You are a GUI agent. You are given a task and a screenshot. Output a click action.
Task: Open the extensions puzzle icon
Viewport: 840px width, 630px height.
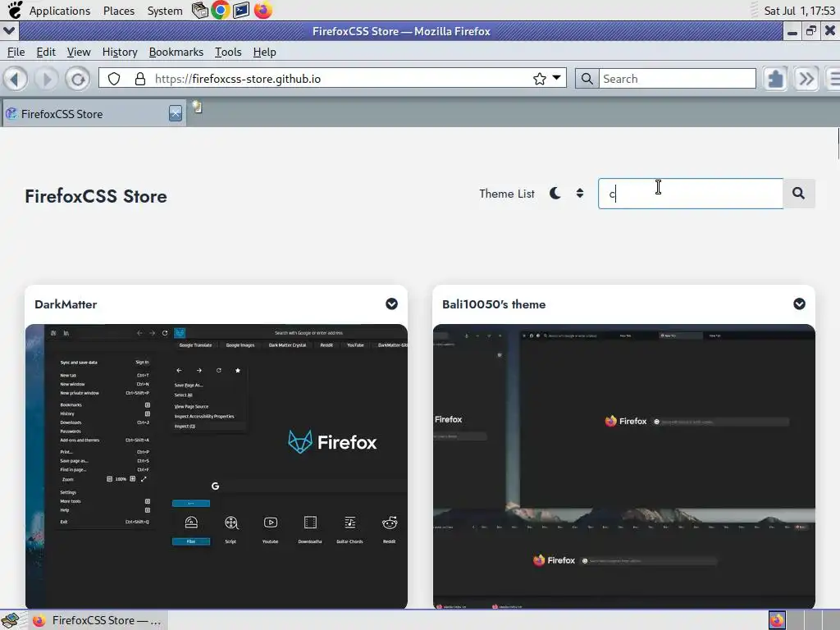point(775,79)
